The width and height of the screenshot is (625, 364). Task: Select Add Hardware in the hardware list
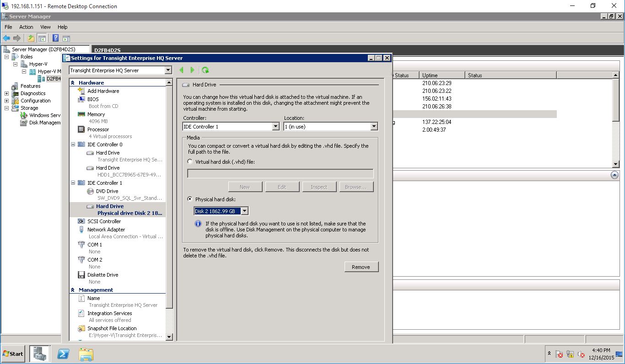pos(103,91)
